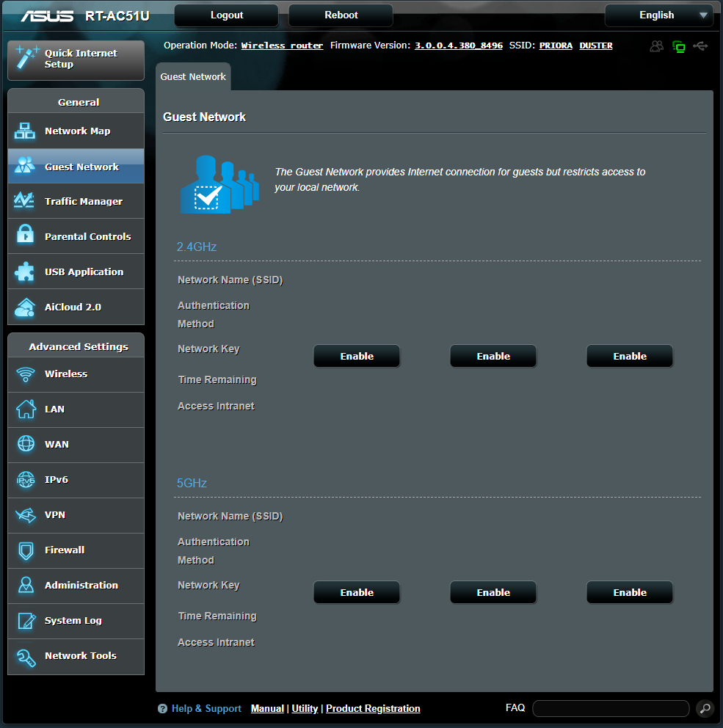The height and width of the screenshot is (728, 723).
Task: Select the Guest Network tab
Action: [x=193, y=76]
